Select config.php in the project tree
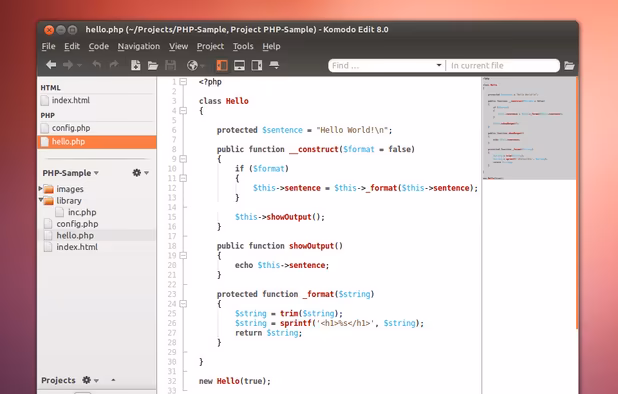The height and width of the screenshot is (394, 618). [x=77, y=224]
